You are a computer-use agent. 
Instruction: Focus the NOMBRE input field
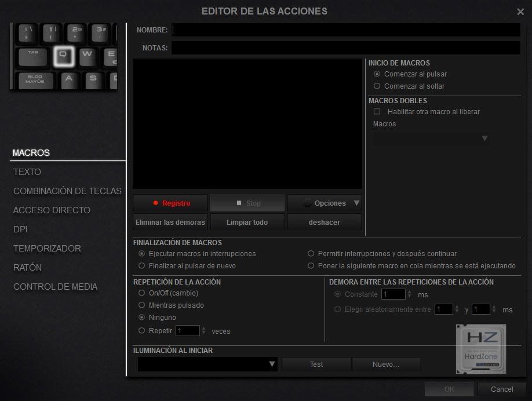(346, 30)
